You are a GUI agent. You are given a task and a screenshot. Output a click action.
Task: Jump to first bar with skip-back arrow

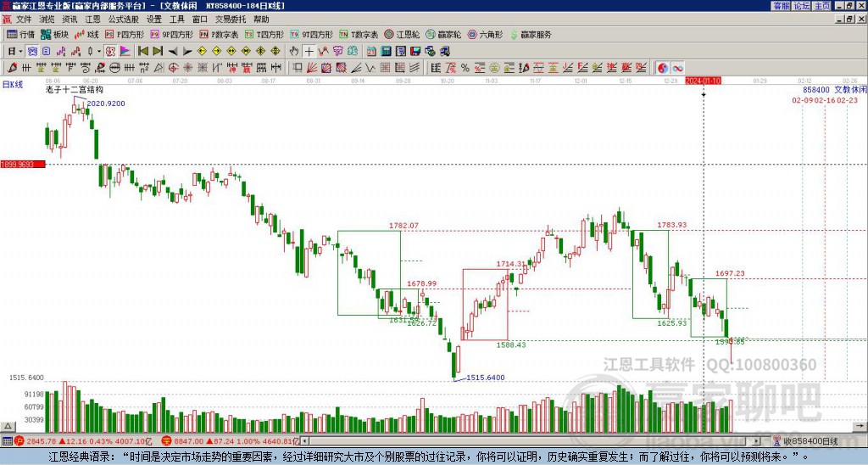point(142,51)
